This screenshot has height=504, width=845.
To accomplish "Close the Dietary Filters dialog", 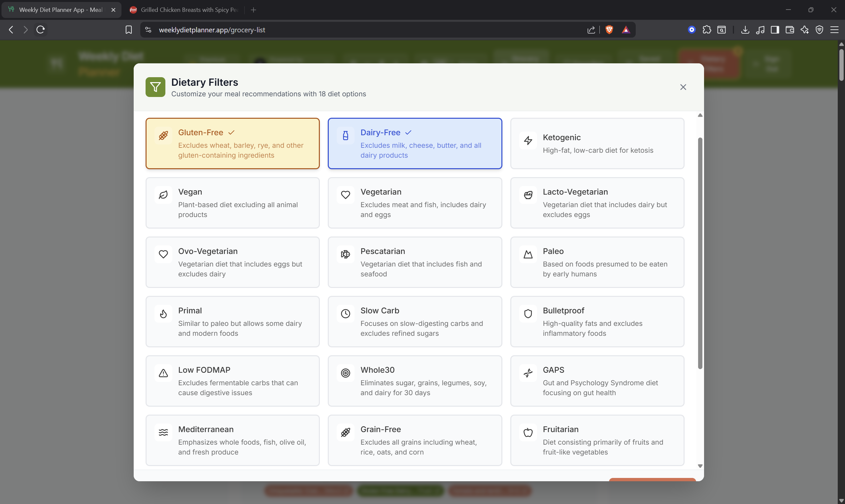I will [x=683, y=87].
